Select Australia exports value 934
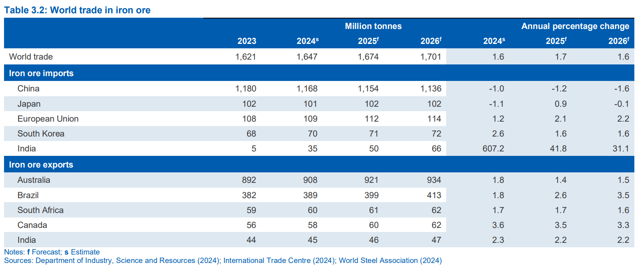Image resolution: width=644 pixels, height=265 pixels. coord(434,180)
